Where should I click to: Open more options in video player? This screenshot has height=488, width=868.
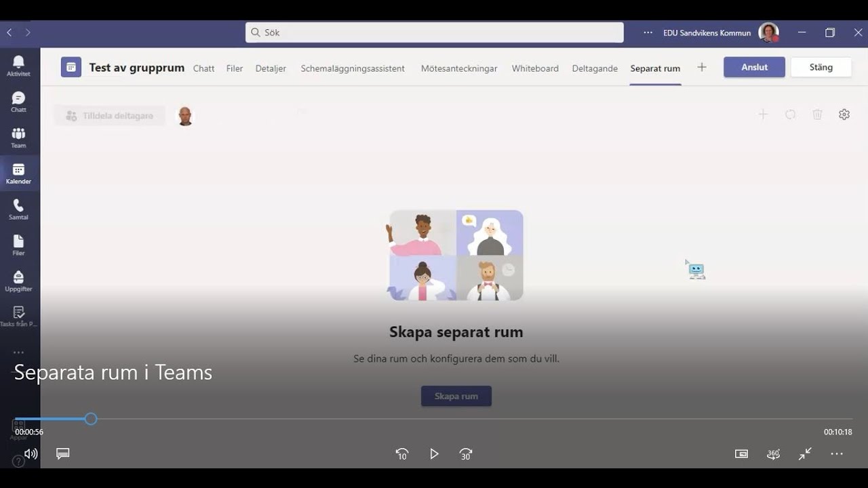coord(837,454)
